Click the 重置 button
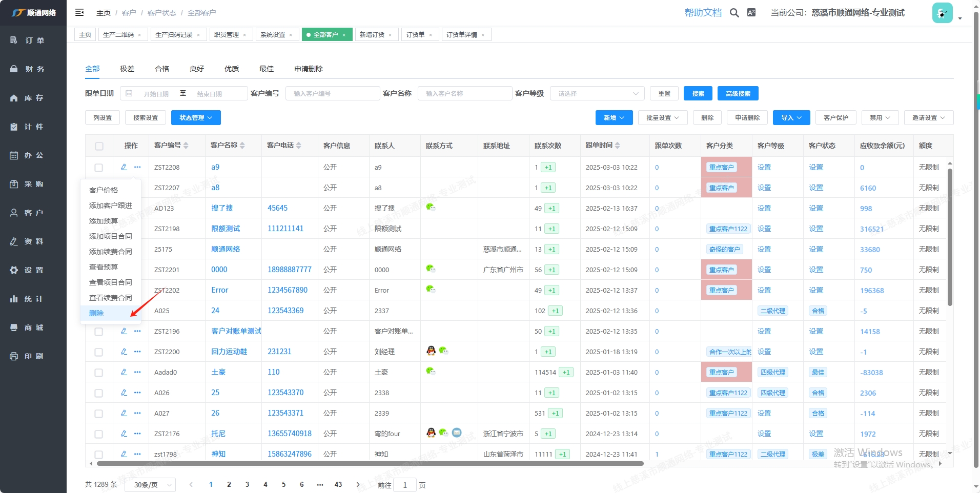The width and height of the screenshot is (980, 493). [x=664, y=93]
